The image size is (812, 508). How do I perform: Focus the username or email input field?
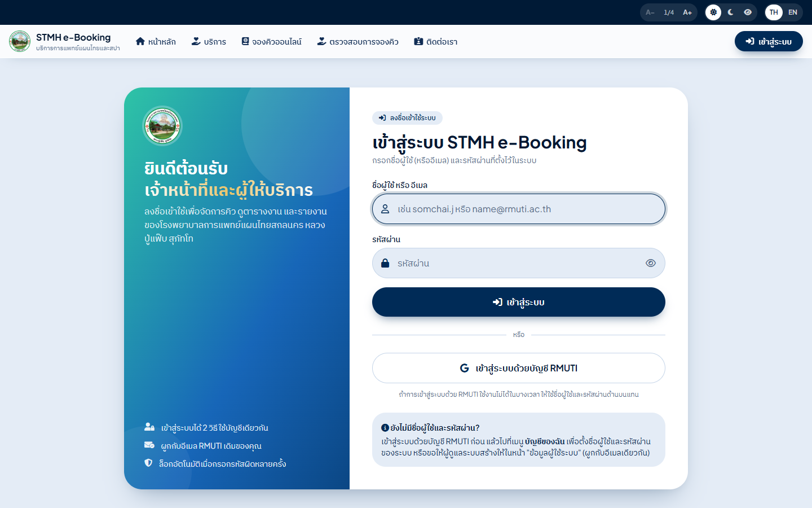tap(519, 209)
